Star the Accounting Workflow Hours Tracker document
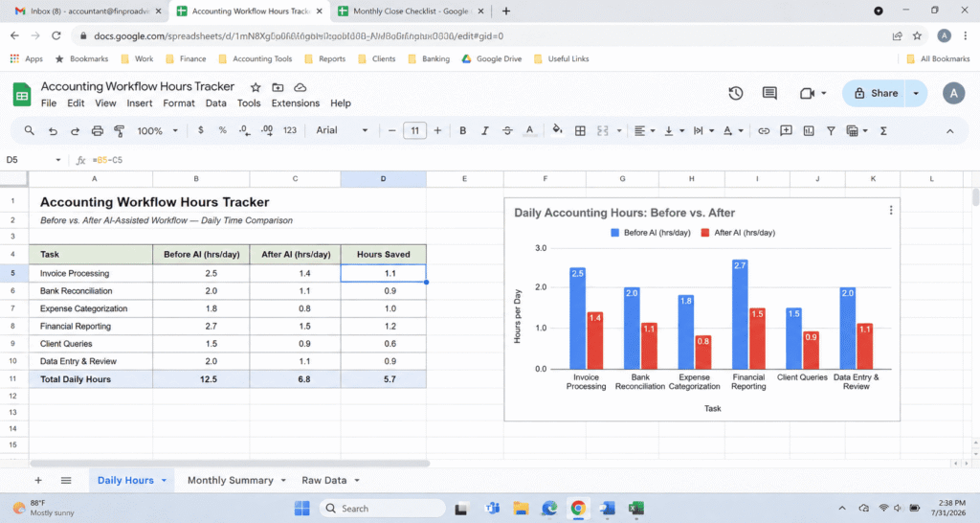Screen dimensions: 980x523 (255, 87)
